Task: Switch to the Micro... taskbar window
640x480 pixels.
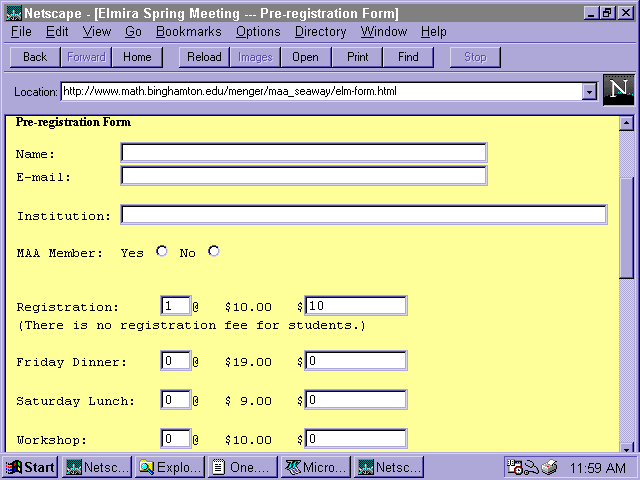Action: (x=316, y=467)
